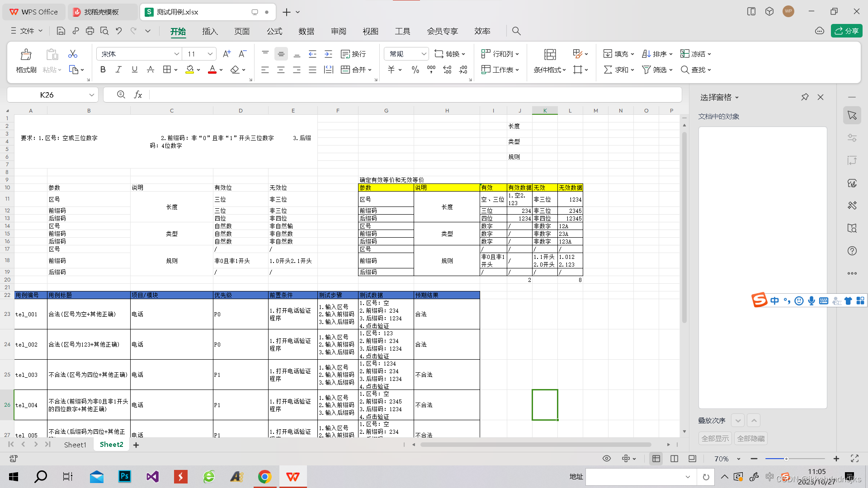868x488 pixels.
Task: Click the percent style icon
Action: (415, 70)
